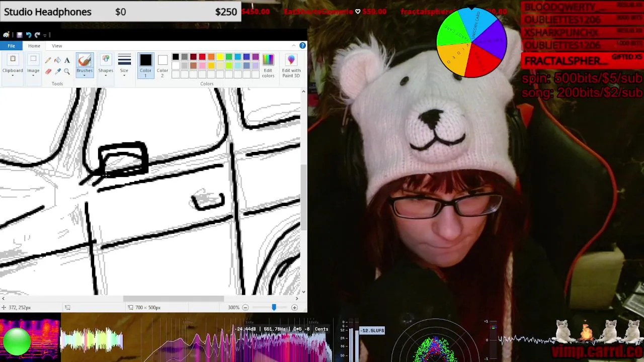
Task: Click the '-12.5LUFS' meter readout
Action: tap(372, 330)
